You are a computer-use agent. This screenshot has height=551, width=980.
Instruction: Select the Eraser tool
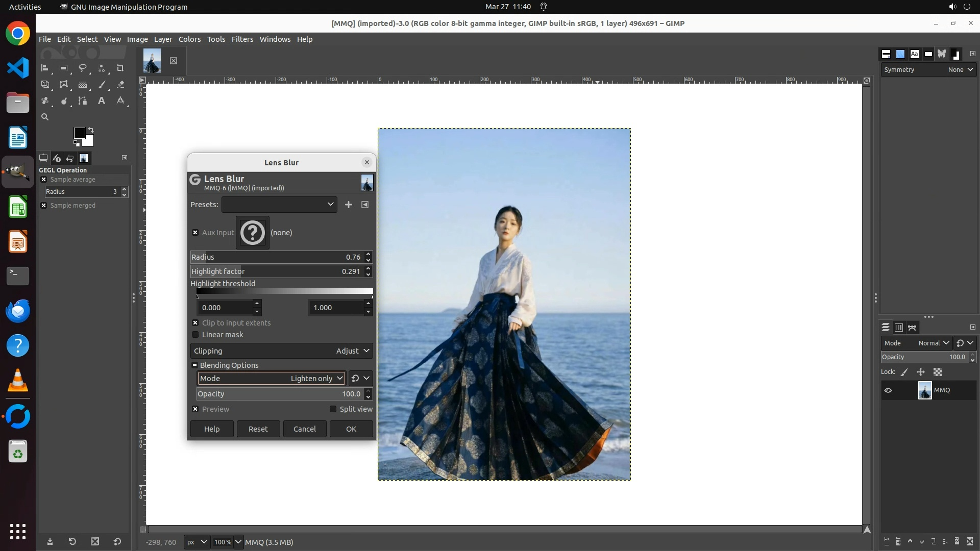point(120,85)
